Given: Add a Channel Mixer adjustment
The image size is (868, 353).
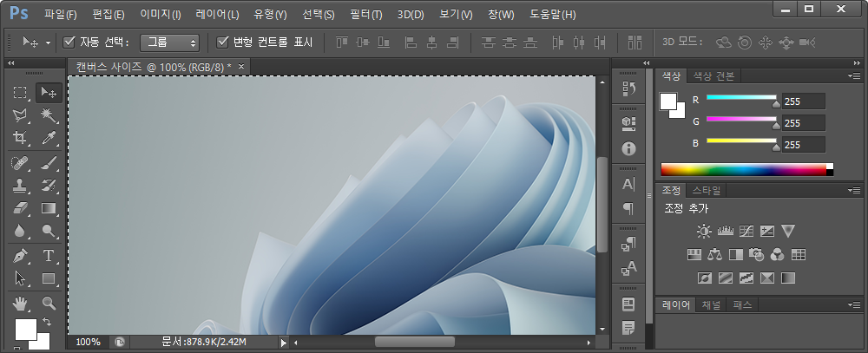Looking at the screenshot, I should click(x=777, y=254).
